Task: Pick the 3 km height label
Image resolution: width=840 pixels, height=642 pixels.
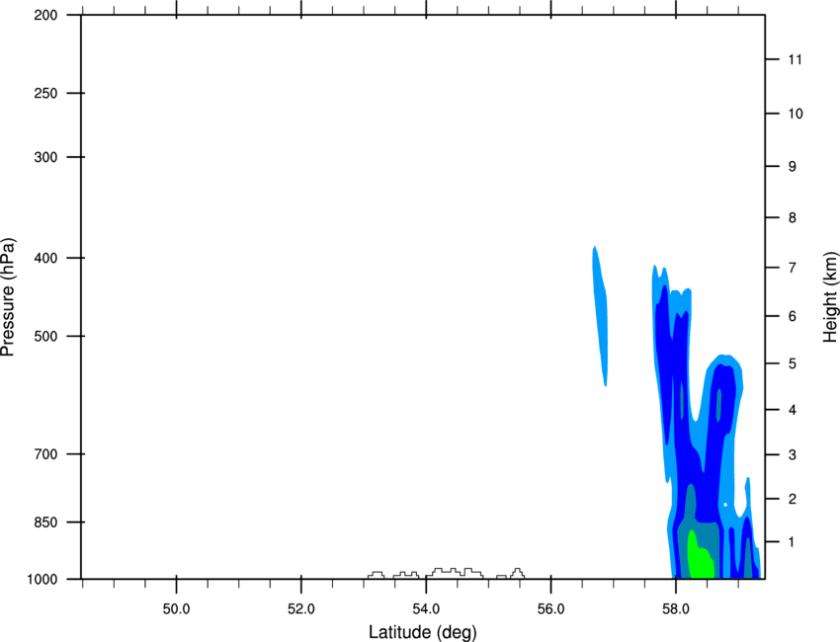Action: coord(793,455)
